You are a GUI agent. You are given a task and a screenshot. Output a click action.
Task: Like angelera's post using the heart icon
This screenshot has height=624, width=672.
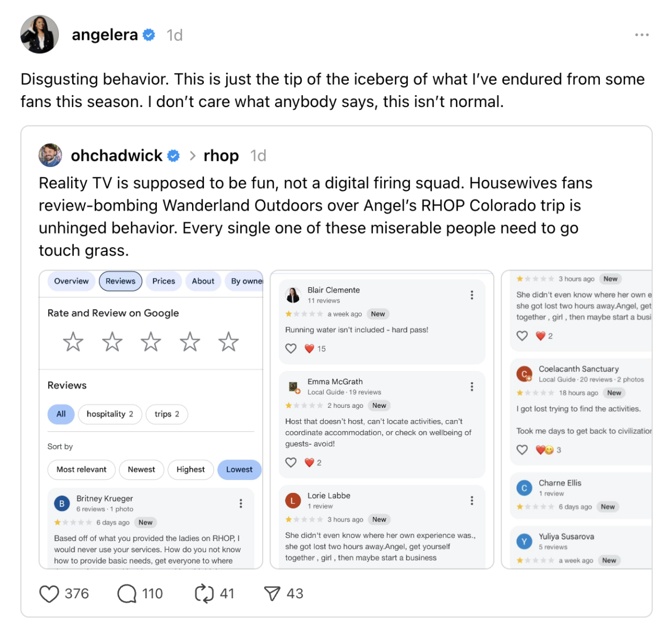click(x=49, y=593)
